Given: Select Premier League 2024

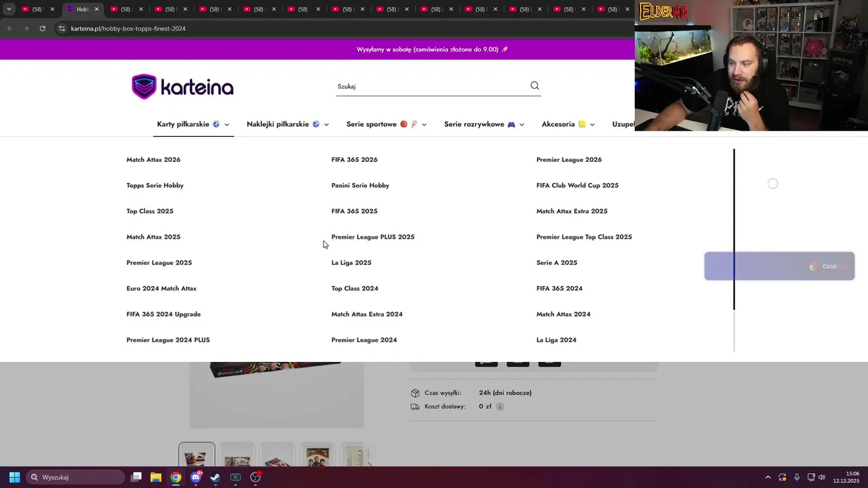Looking at the screenshot, I should click(364, 340).
